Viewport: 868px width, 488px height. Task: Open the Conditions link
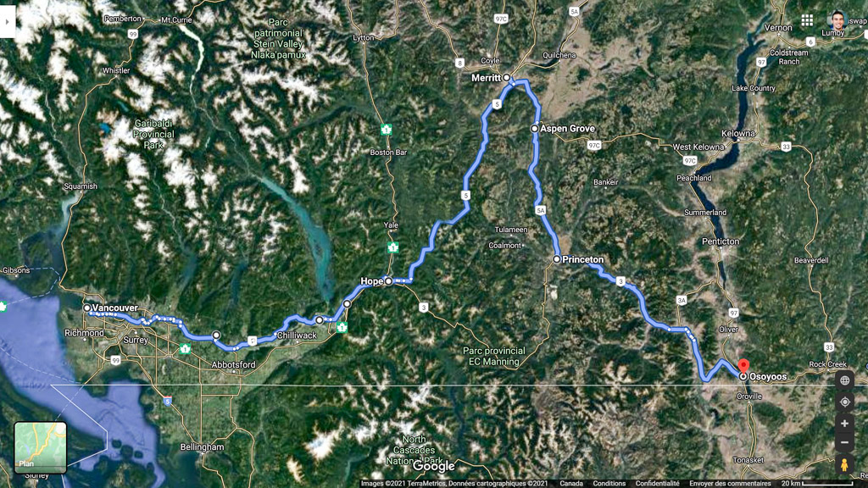pyautogui.click(x=609, y=484)
